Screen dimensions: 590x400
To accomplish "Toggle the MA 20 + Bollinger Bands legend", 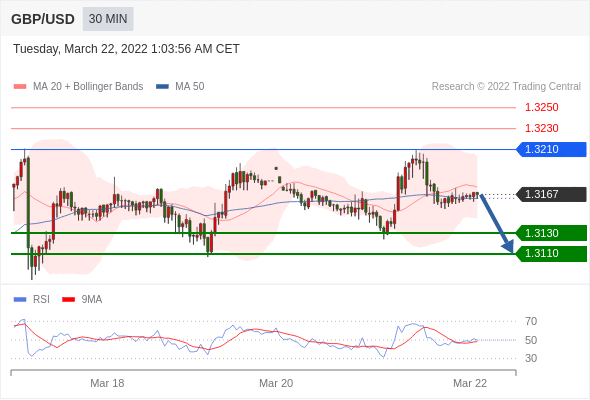I will (78, 87).
